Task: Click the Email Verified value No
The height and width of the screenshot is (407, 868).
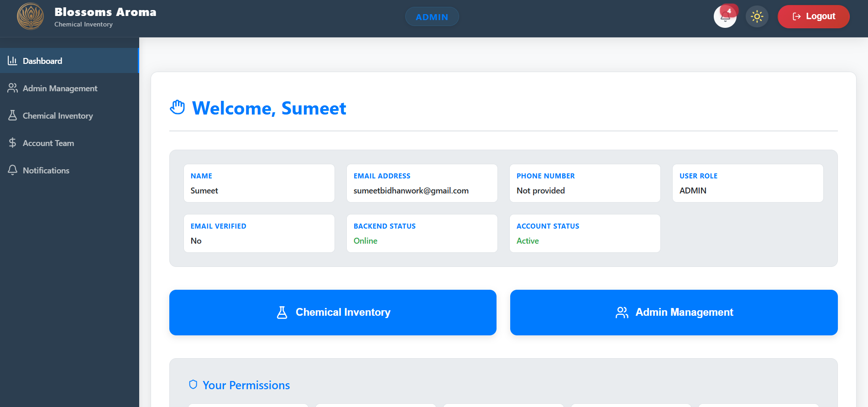Action: pos(196,241)
